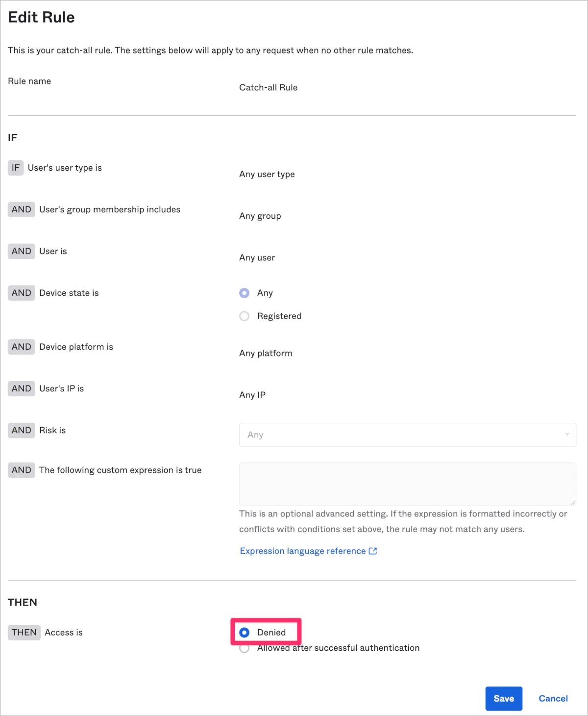Click the resize handle of expression textarea
This screenshot has height=716, width=588.
tap(572, 502)
